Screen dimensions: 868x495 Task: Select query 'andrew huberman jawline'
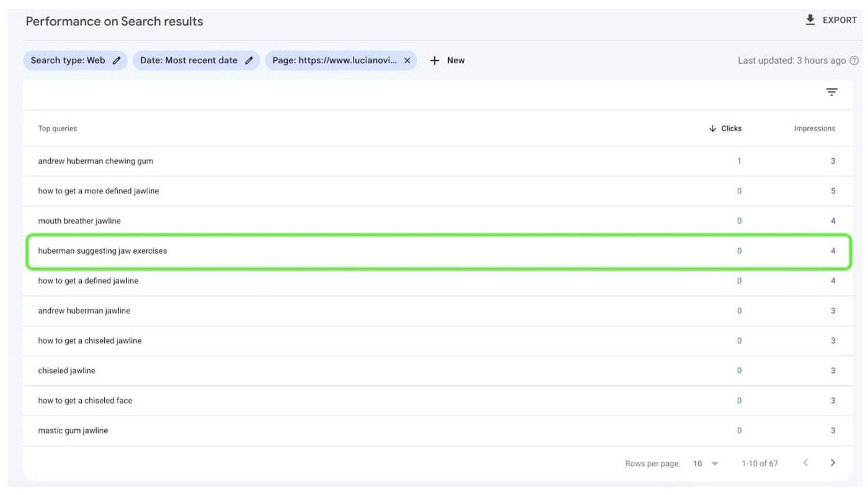pos(84,311)
